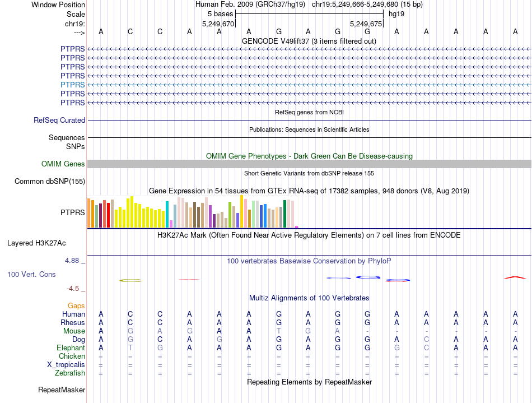This screenshot has height=403, width=532.
Task: Click the chr19:5,249,666-5,249,680 (15 bp) position text
Action: (367, 4)
